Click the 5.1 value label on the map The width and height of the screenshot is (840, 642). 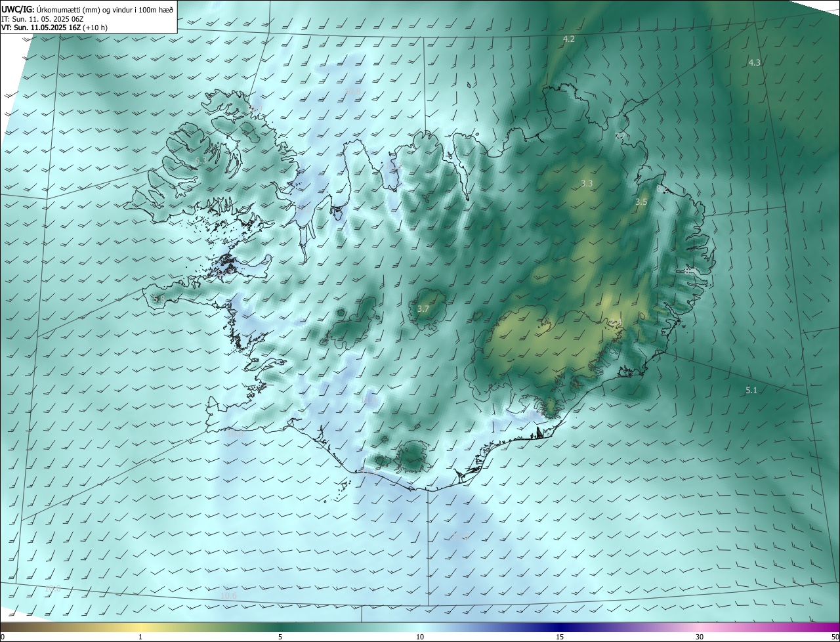pyautogui.click(x=751, y=390)
